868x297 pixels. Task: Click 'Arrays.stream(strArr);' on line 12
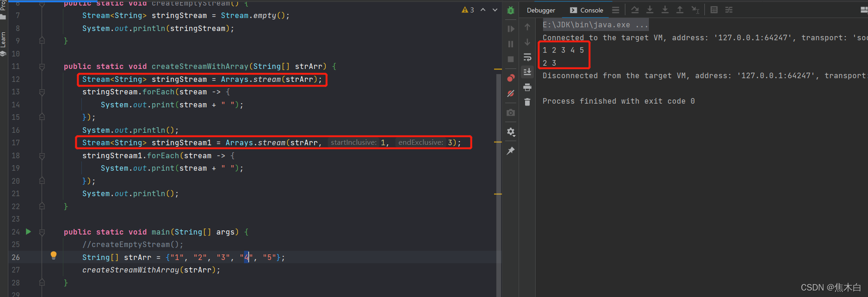(x=271, y=80)
